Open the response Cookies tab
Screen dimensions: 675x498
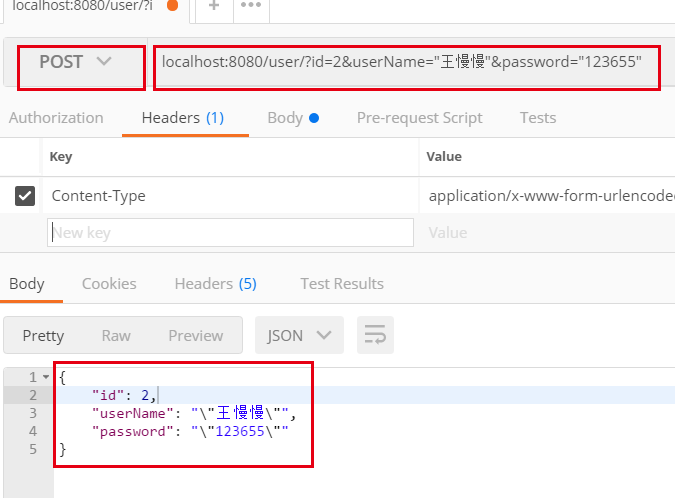(x=109, y=284)
